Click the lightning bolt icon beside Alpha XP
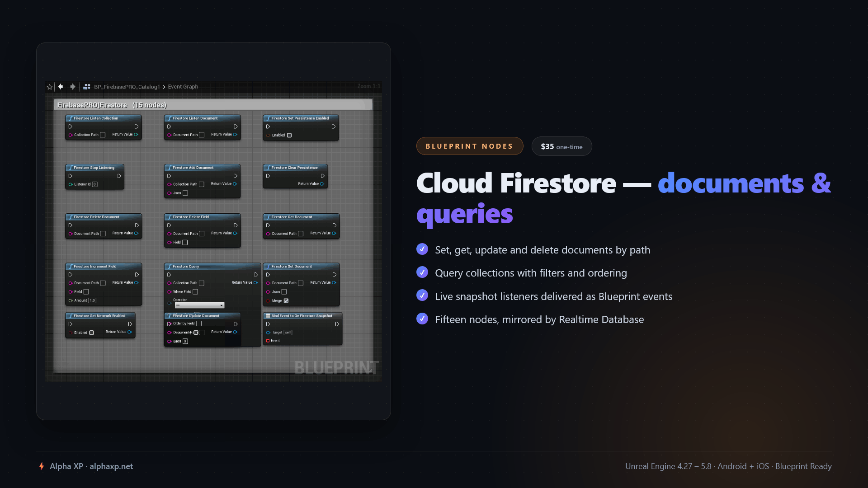 click(42, 466)
